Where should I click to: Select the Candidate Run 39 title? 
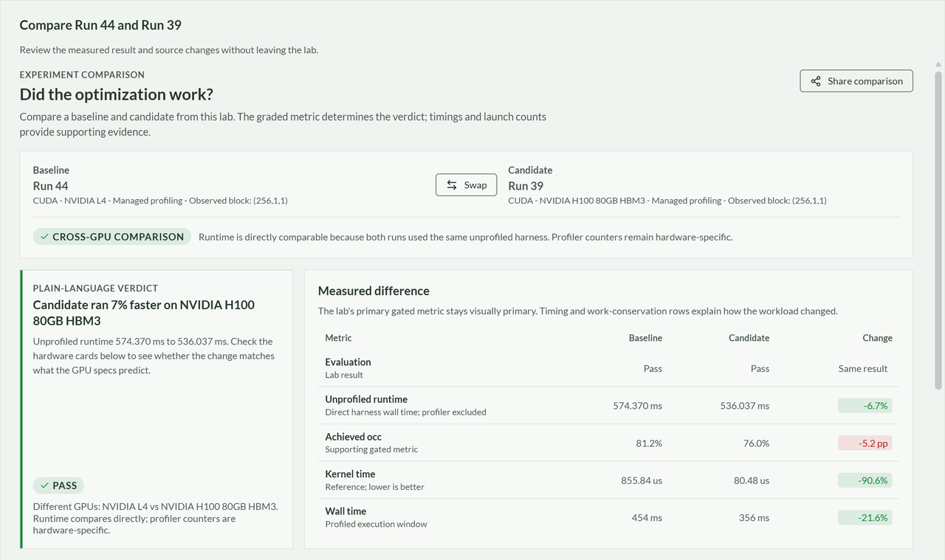(526, 186)
